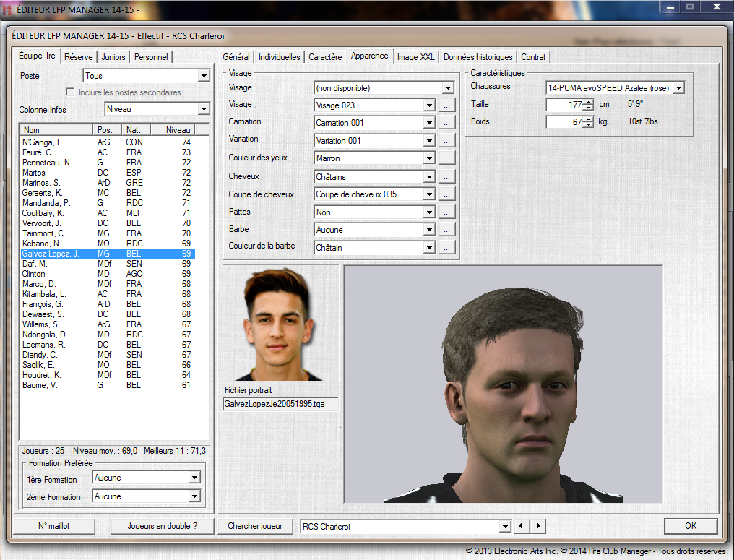This screenshot has width=734, height=560.
Task: Click the player portrait photo thumbnail
Action: tap(280, 324)
